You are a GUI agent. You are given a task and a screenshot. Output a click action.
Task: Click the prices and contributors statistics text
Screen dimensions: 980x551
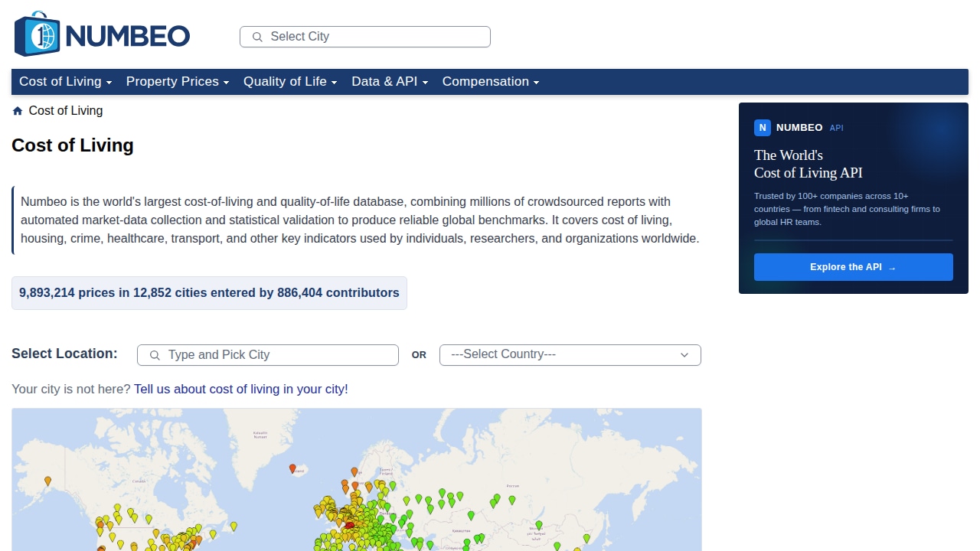pos(209,293)
